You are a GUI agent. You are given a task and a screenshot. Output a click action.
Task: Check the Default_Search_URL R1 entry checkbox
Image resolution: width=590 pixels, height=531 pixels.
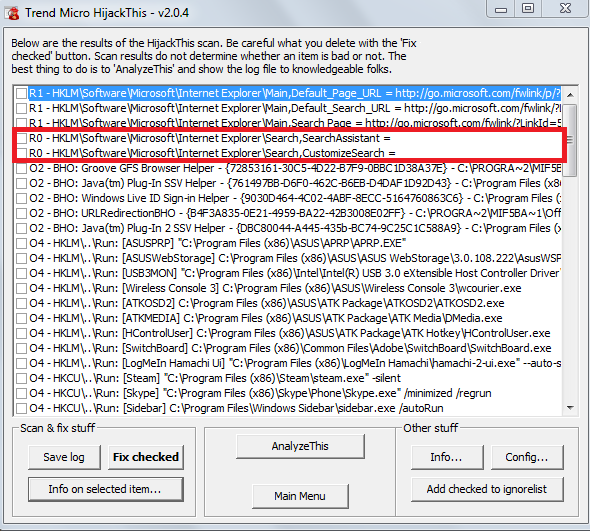tap(22, 108)
